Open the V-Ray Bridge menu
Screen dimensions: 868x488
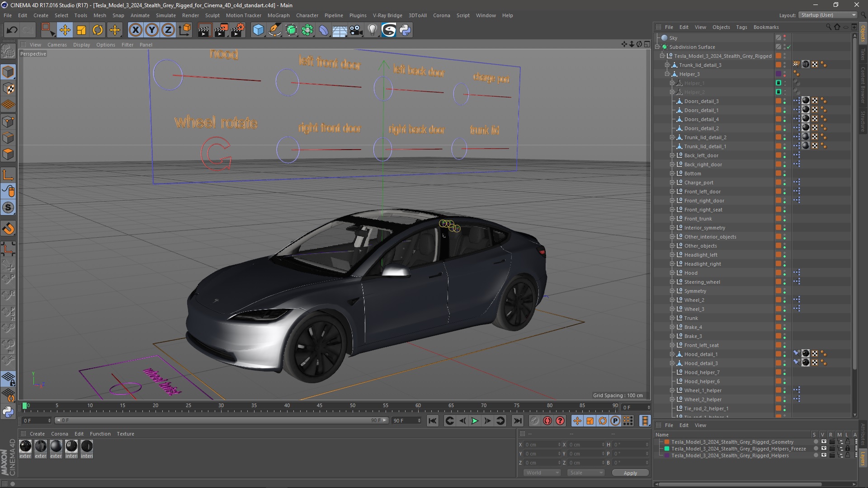coord(387,15)
